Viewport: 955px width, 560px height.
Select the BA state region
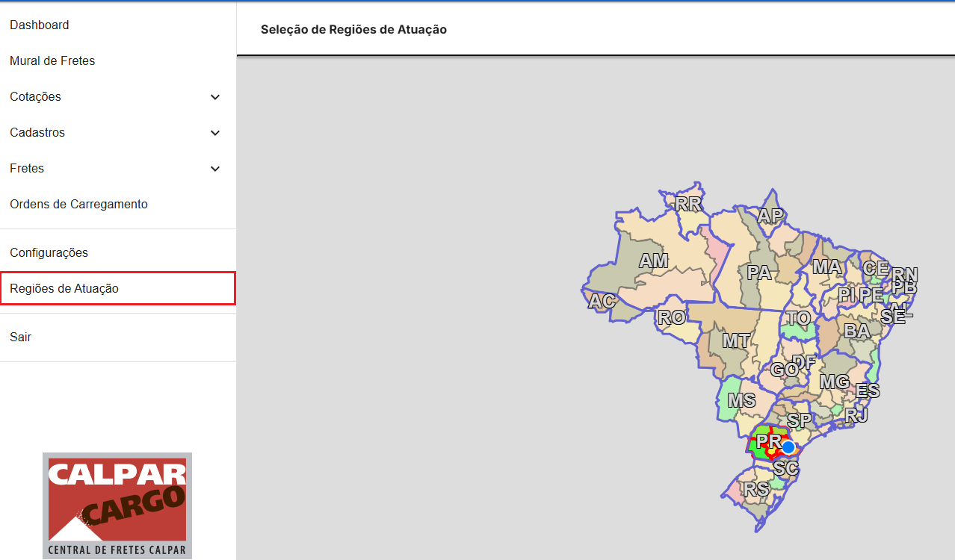tap(856, 331)
